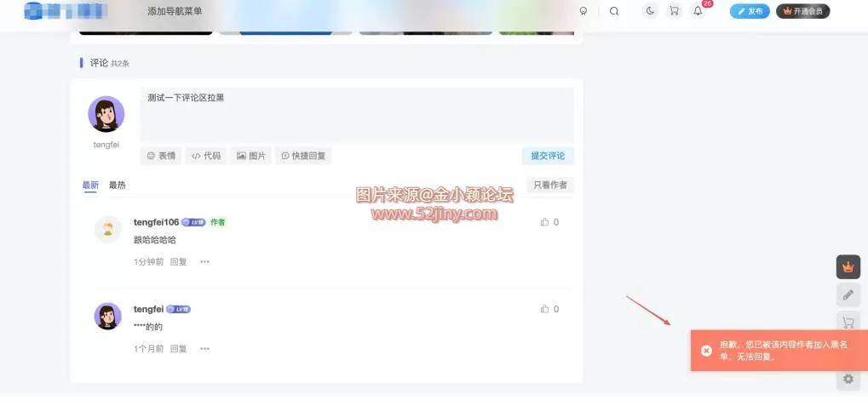
Task: Click the badge icon left of search
Action: pyautogui.click(x=583, y=11)
